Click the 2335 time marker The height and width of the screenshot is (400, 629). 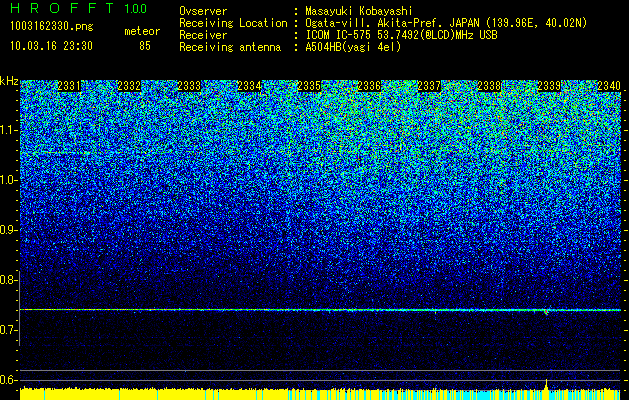tap(309, 86)
